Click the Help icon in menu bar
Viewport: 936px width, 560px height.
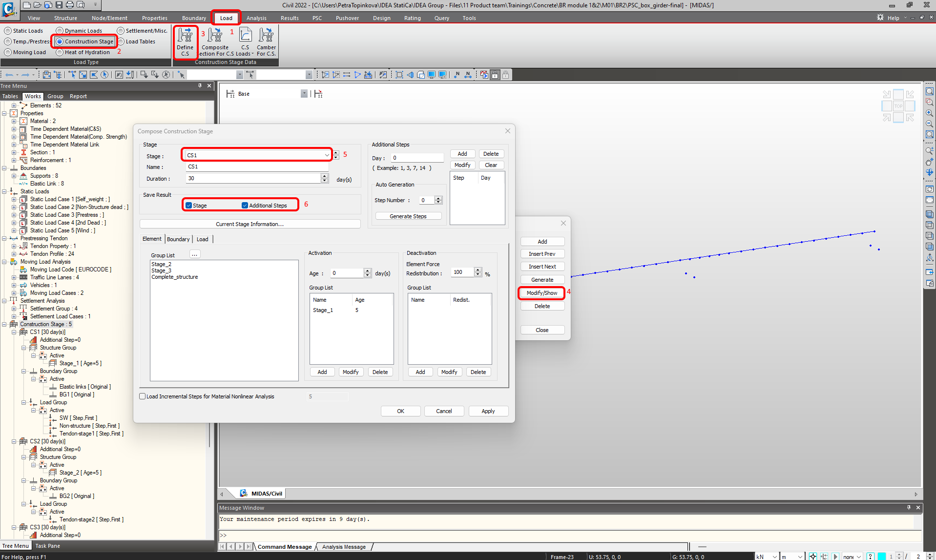click(880, 18)
